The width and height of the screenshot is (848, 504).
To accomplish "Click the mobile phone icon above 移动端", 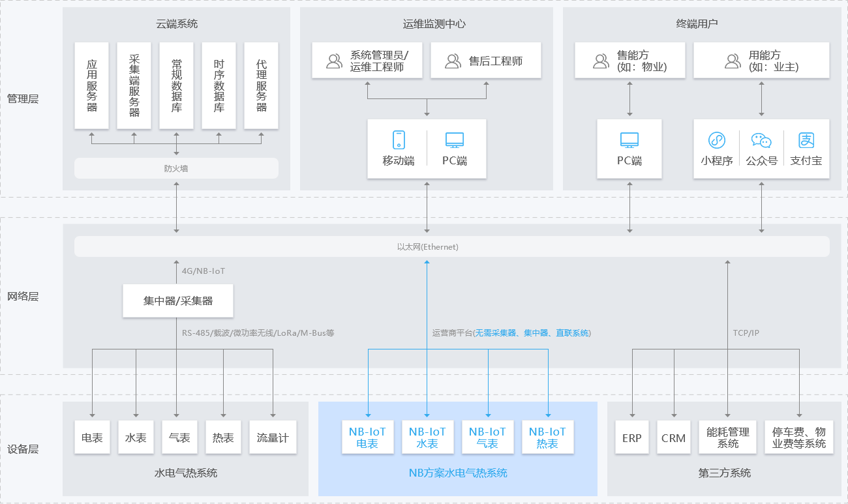I will point(399,140).
